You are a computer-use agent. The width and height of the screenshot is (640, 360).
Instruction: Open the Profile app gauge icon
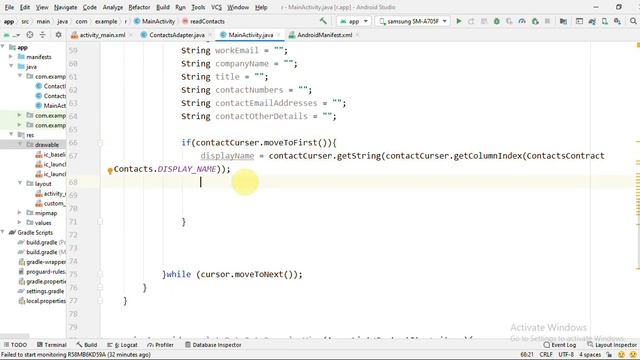click(522, 21)
